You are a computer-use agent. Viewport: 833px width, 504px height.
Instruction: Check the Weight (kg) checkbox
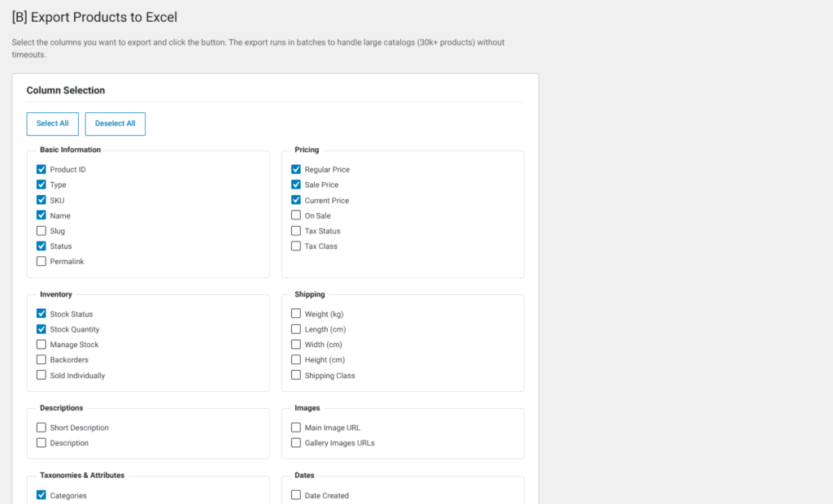tap(296, 313)
